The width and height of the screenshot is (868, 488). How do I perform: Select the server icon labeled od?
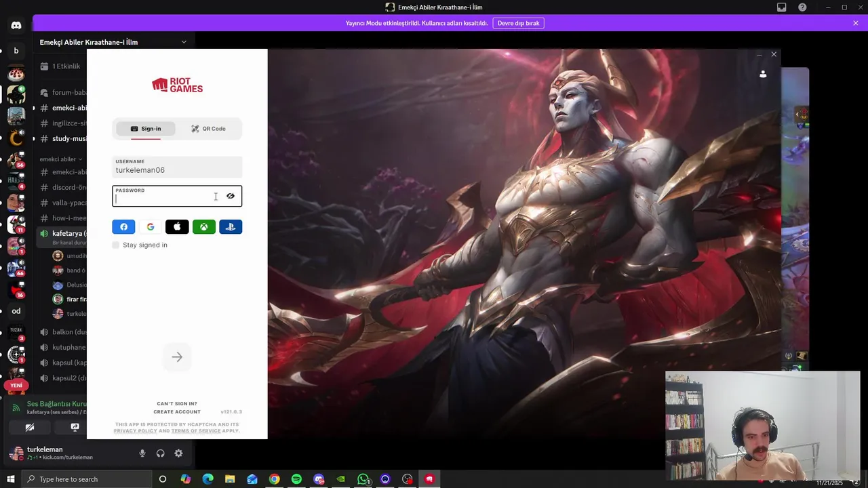point(16,311)
